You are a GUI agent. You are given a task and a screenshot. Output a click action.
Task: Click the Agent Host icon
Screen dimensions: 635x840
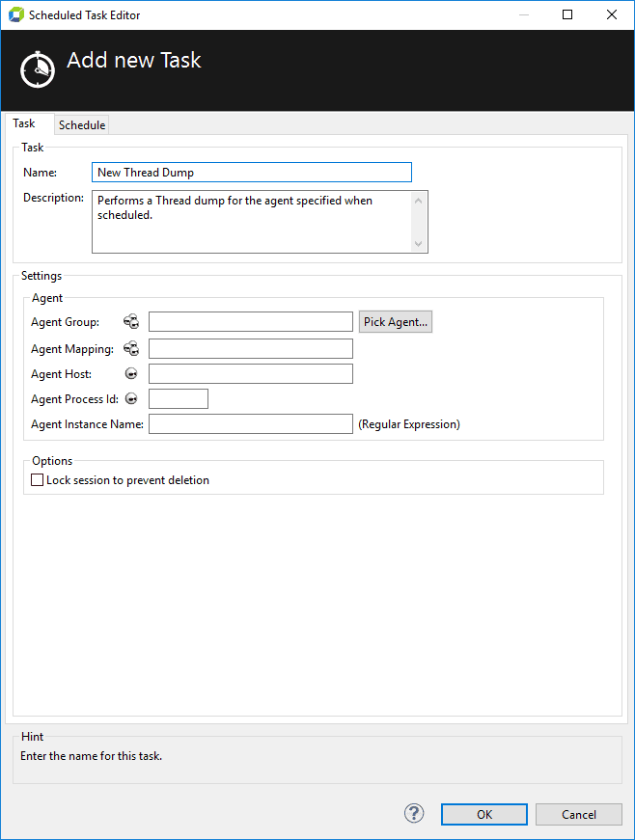point(131,373)
